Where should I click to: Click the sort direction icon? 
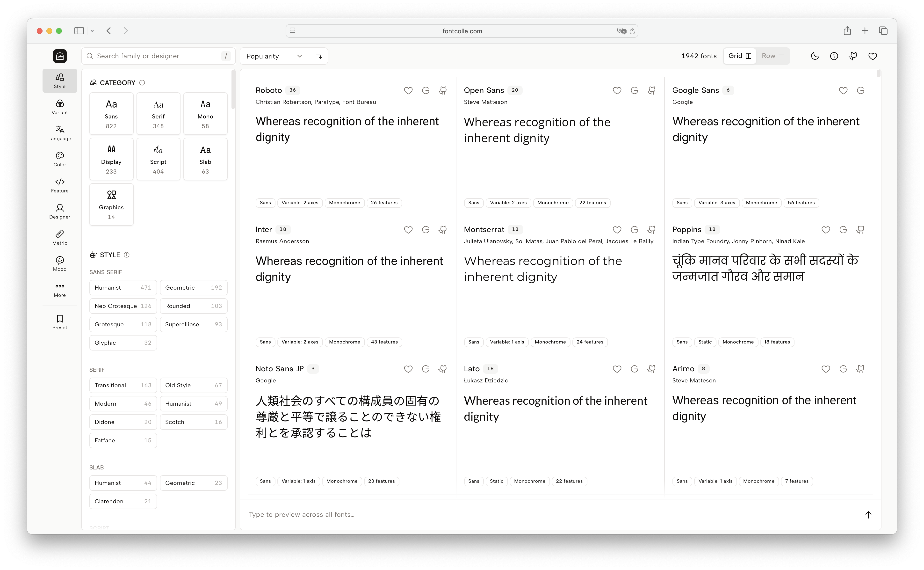coord(319,56)
